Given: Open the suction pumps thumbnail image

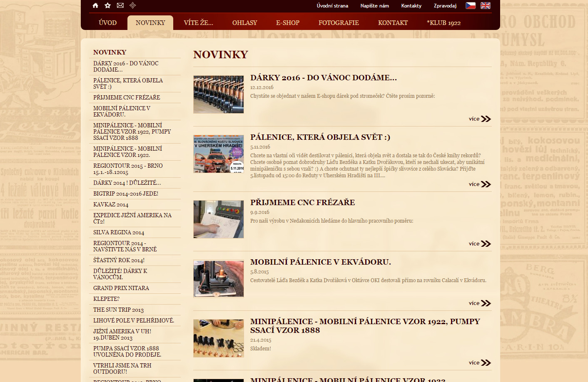Looking at the screenshot, I should tap(219, 338).
